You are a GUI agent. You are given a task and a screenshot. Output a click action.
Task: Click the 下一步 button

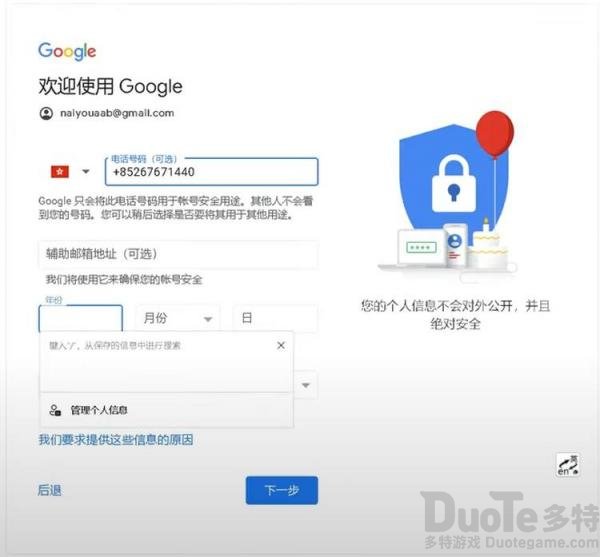[282, 490]
